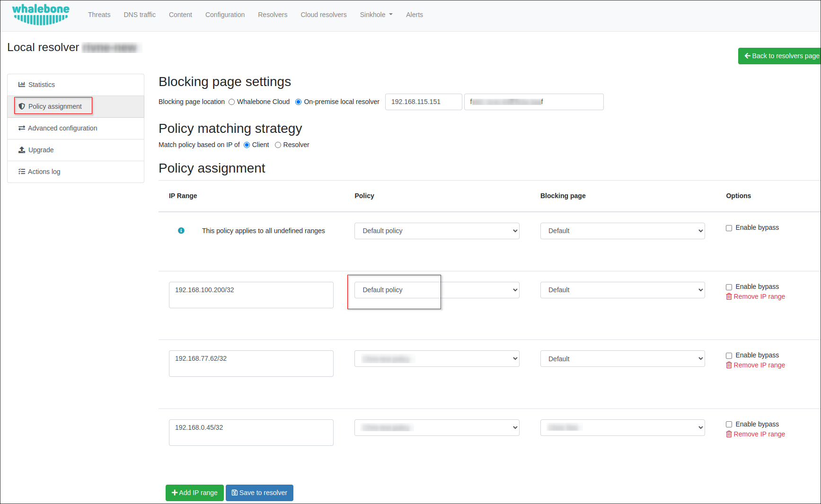Click Add IP range button
This screenshot has width=821, height=504.
pyautogui.click(x=194, y=493)
